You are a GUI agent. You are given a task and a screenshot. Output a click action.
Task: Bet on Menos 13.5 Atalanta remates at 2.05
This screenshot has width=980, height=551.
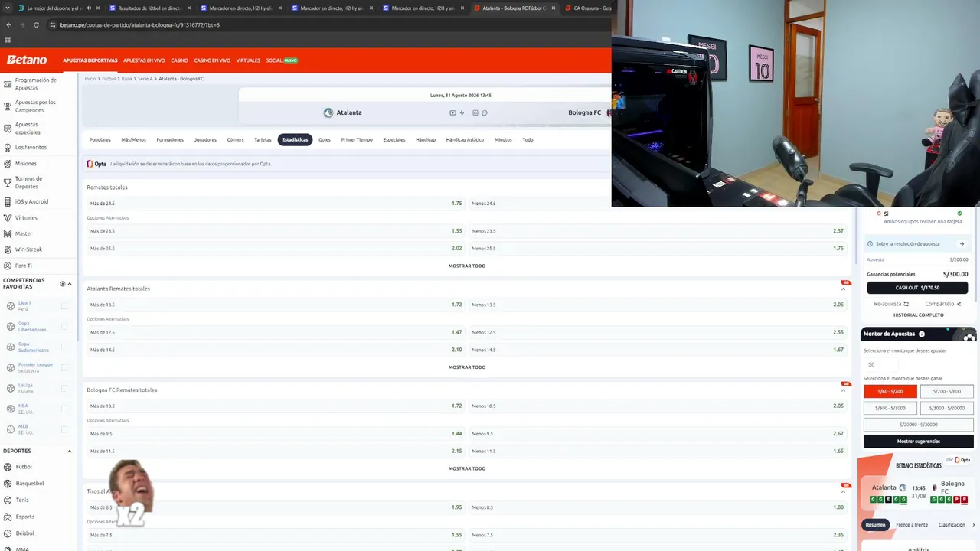pyautogui.click(x=657, y=305)
